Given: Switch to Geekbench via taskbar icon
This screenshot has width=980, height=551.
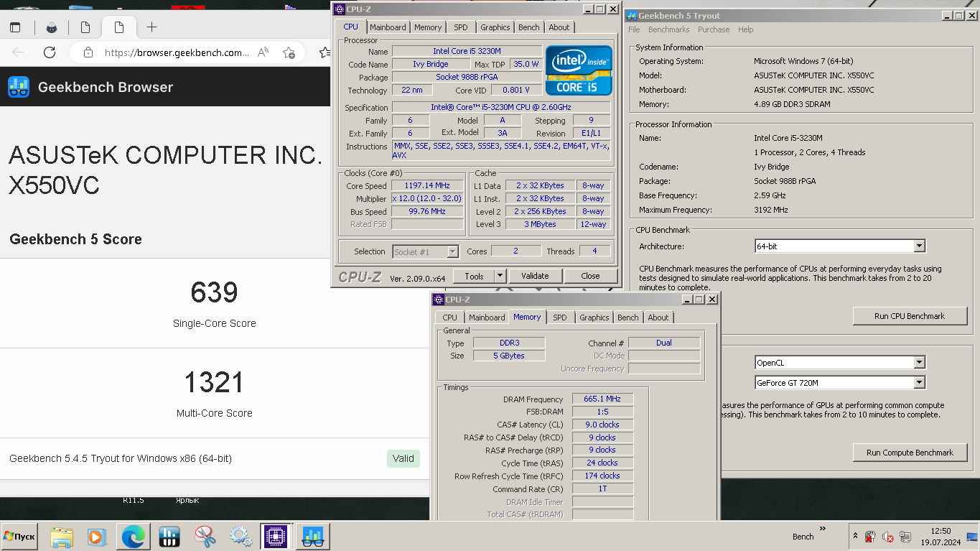Looking at the screenshot, I should point(312,537).
